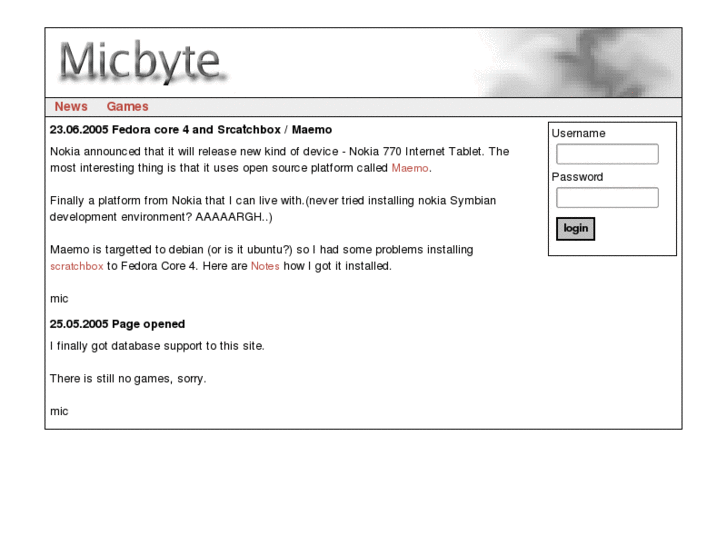Click the 'mic' signature under the Fedora post

point(59,299)
